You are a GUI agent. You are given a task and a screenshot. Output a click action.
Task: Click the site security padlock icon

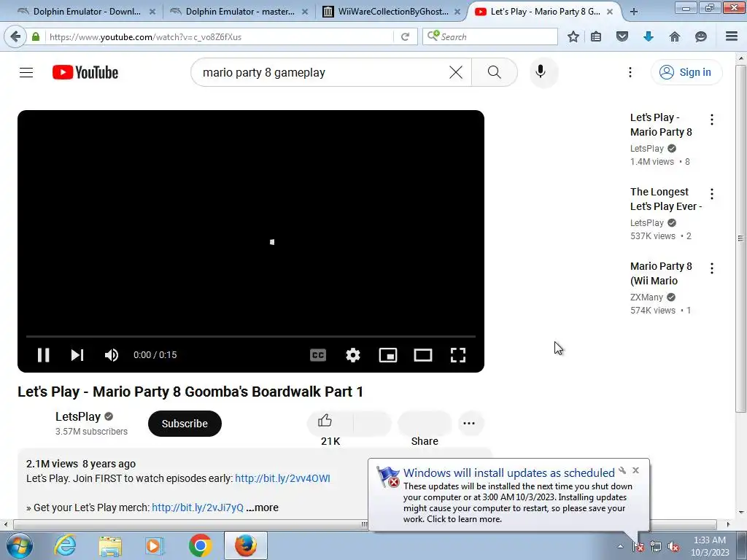[x=36, y=36]
